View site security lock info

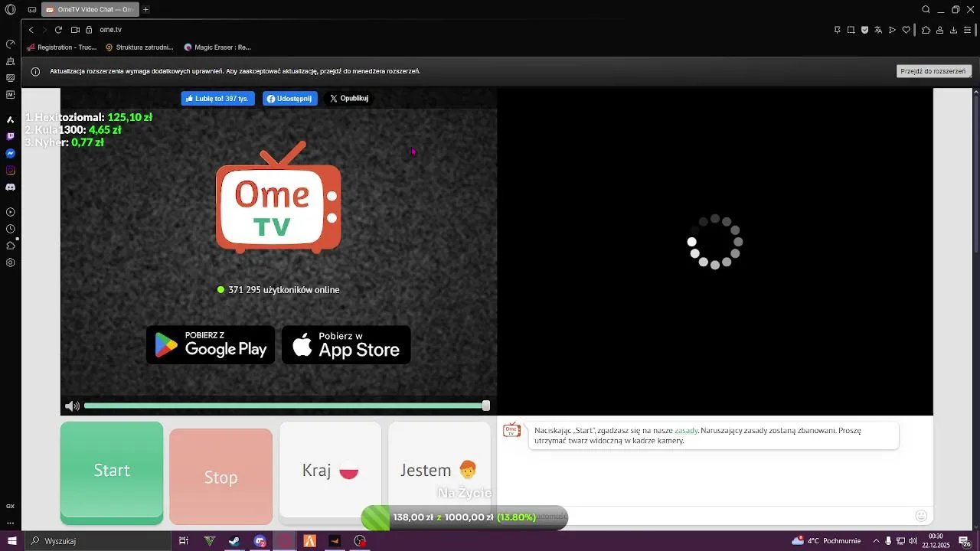tap(89, 30)
